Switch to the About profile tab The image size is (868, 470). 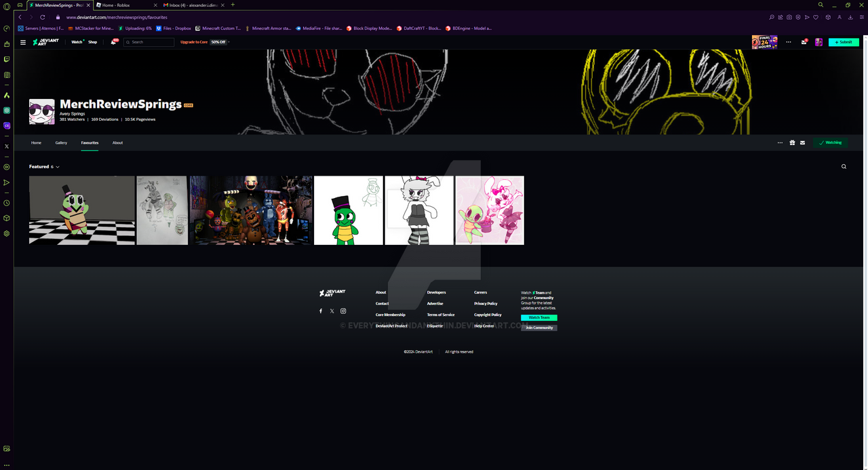click(117, 143)
